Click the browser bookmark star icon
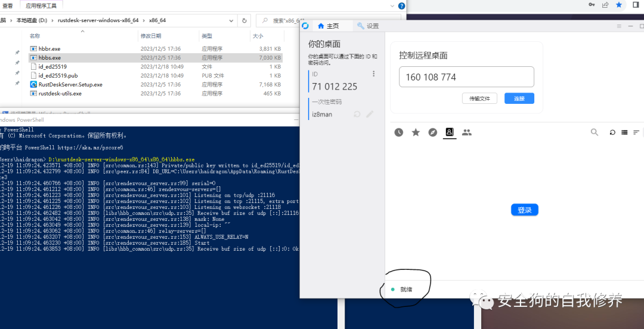Viewport: 644px width, 329px height. pyautogui.click(x=618, y=5)
